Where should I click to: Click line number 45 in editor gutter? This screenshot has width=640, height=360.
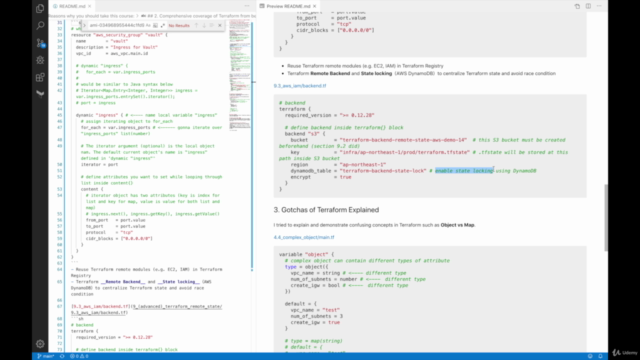(x=60, y=115)
